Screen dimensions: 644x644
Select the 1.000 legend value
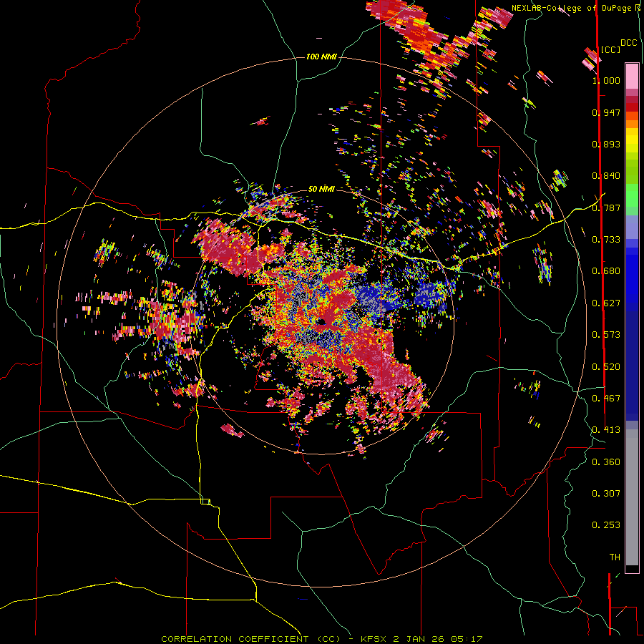point(606,80)
